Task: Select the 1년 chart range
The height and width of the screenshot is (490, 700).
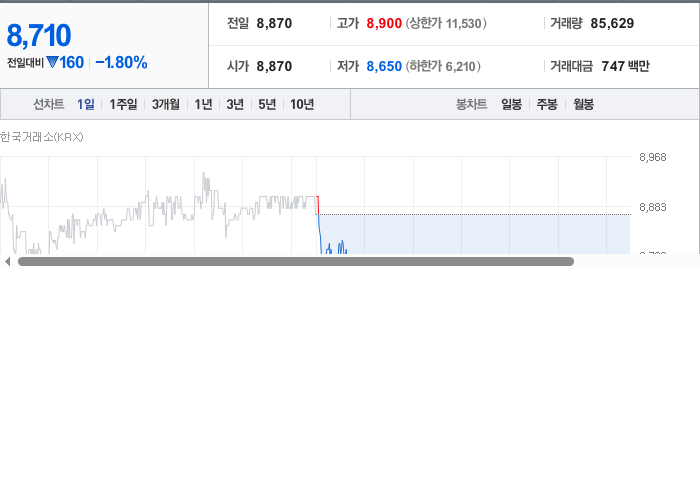Action: coord(203,104)
